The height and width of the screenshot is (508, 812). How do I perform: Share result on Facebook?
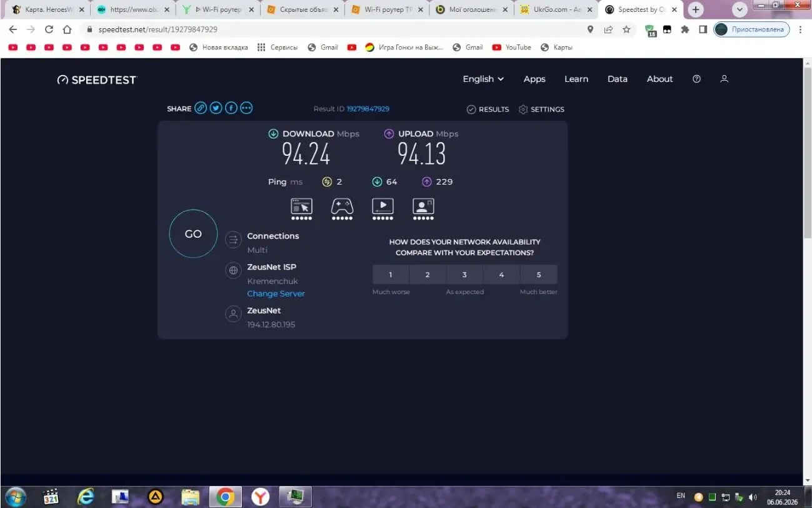[x=231, y=108]
